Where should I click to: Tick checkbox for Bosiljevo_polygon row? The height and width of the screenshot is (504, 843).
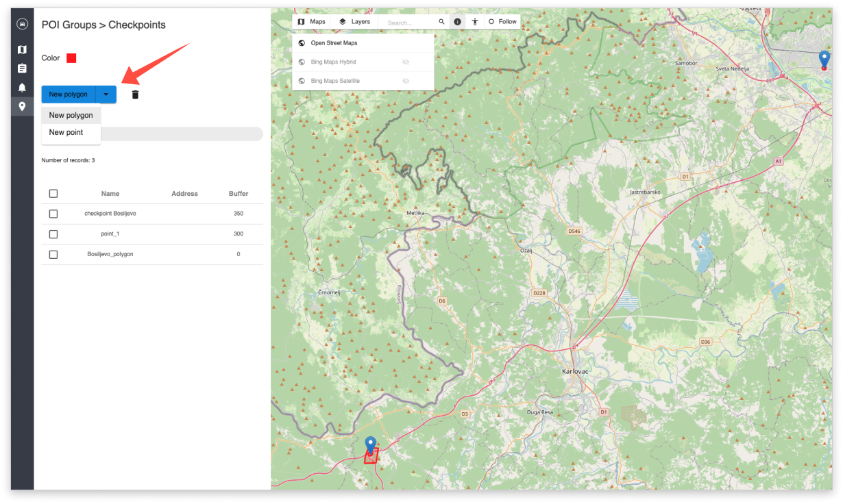click(x=53, y=254)
